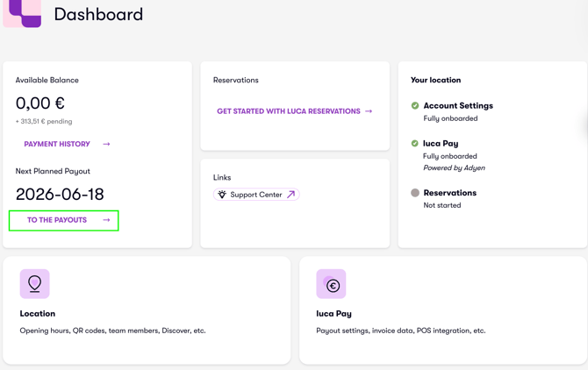Click the arrow after Get Started with luca Reservations
This screenshot has width=588, height=370.
369,111
